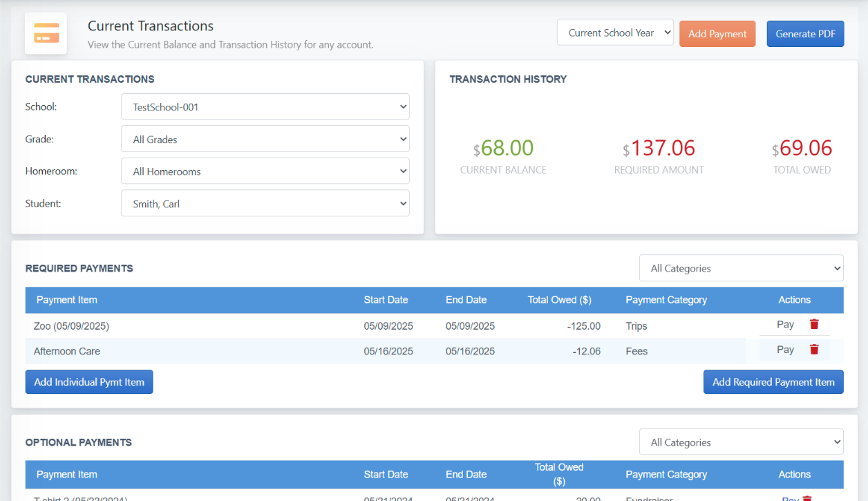
Task: Pay the Afternoon Care fee
Action: point(784,349)
